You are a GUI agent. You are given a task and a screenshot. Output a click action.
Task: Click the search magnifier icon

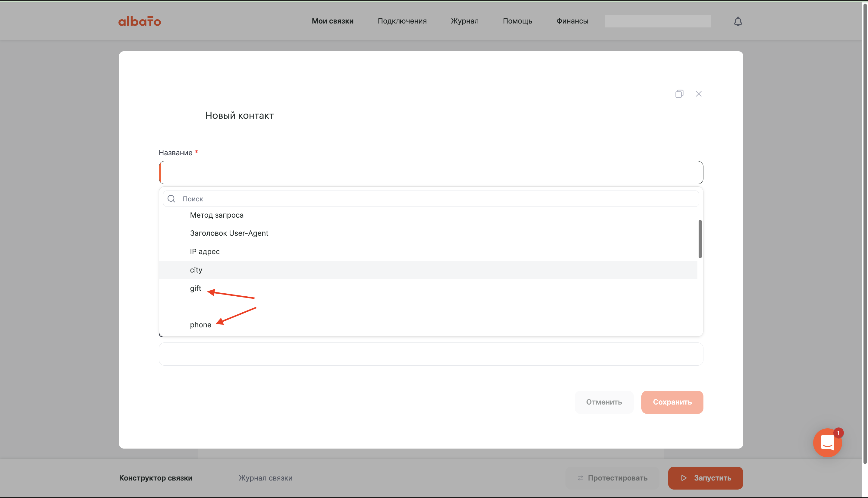pos(171,199)
